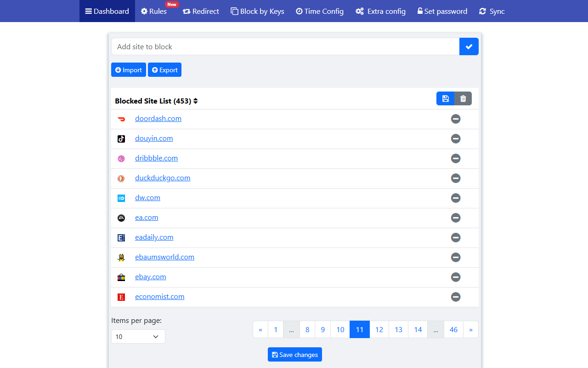Open the dribbble.com link
The width and height of the screenshot is (588, 368).
coord(156,158)
